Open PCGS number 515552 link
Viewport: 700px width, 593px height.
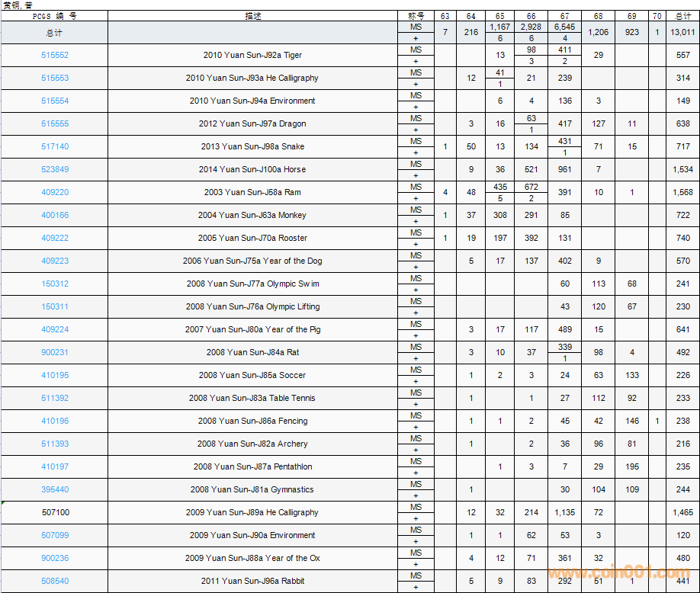click(54, 56)
